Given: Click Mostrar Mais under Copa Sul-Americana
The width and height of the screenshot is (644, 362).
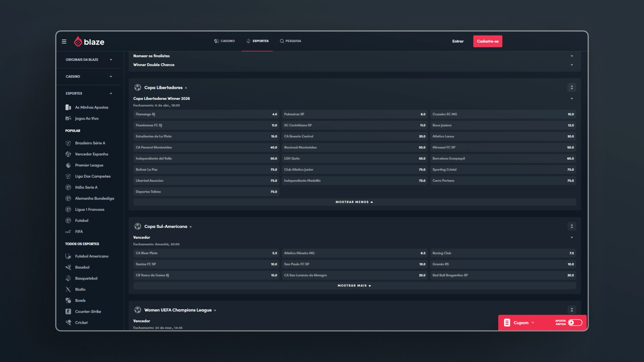Looking at the screenshot, I should point(355,286).
